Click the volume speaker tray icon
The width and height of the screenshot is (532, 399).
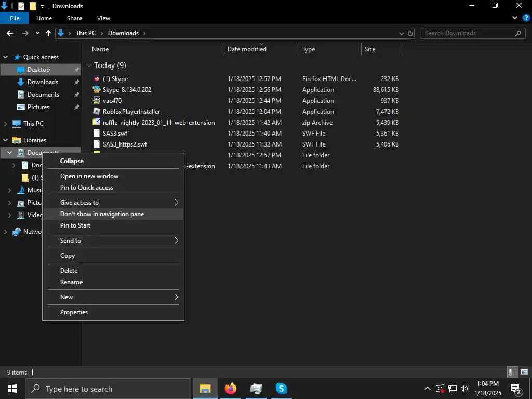tap(464, 389)
